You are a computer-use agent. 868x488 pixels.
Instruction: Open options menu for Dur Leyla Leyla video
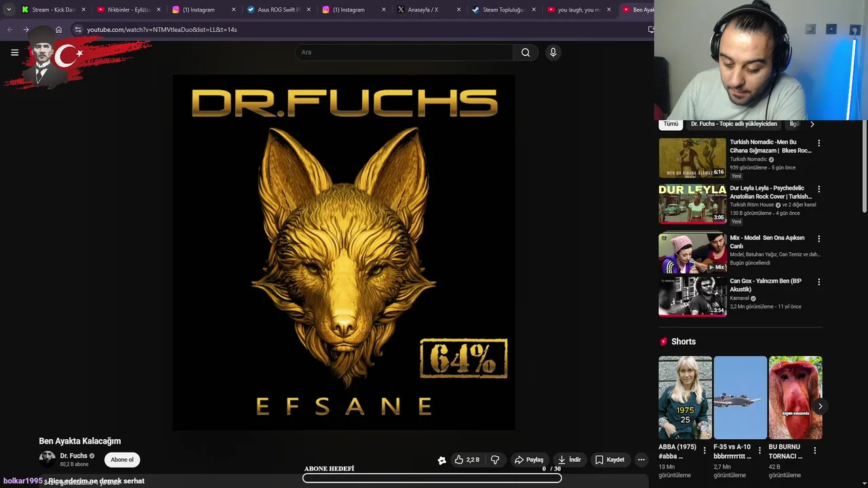[818, 189]
